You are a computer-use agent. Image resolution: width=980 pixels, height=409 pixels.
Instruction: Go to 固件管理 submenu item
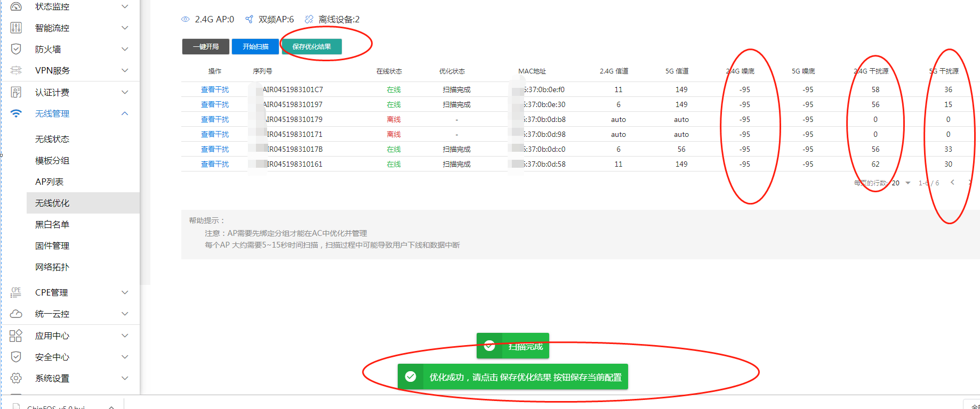[x=52, y=246]
